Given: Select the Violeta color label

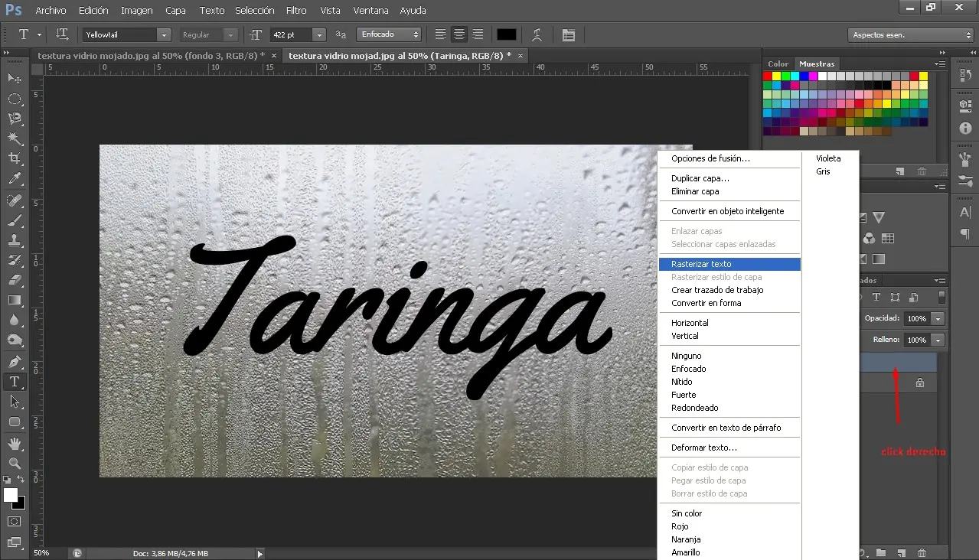Looking at the screenshot, I should [830, 158].
